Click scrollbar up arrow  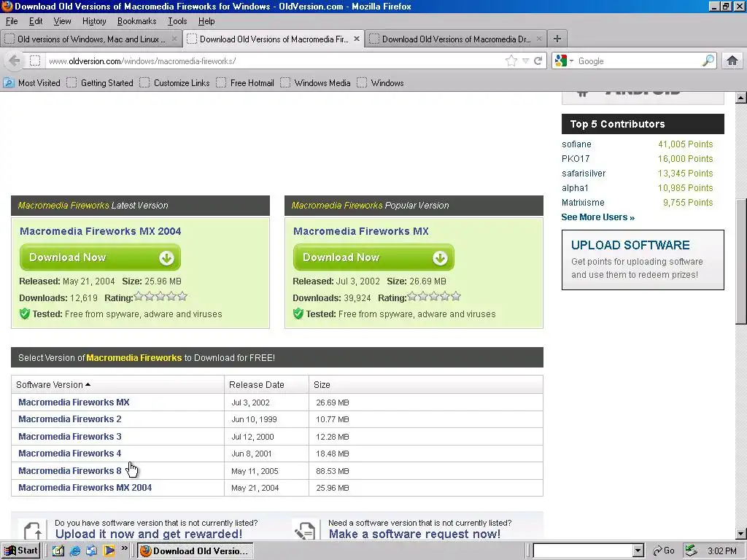click(x=740, y=98)
